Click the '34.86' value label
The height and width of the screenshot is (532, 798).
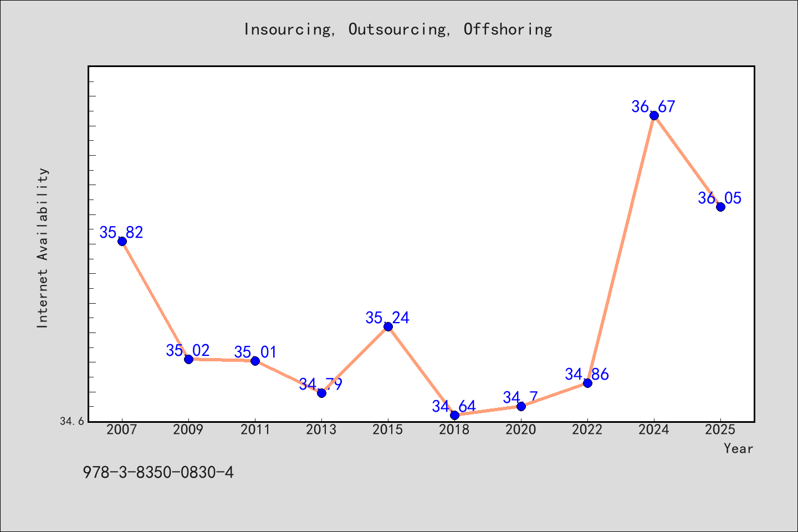[x=587, y=374]
